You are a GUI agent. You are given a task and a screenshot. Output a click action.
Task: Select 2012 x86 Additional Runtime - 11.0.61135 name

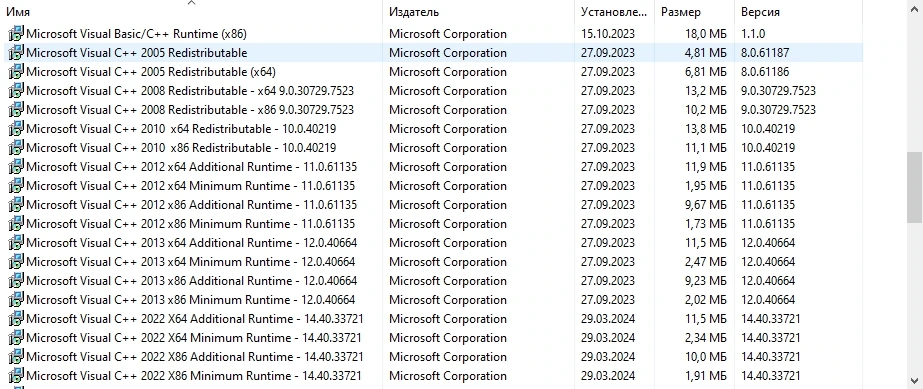(192, 205)
